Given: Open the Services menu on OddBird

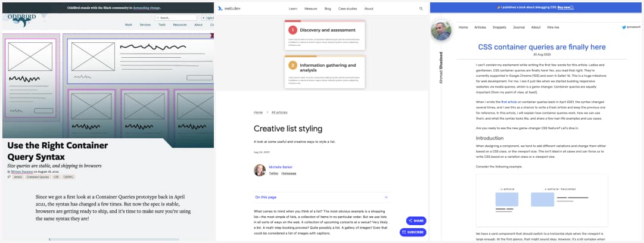Looking at the screenshot, I should click(145, 25).
